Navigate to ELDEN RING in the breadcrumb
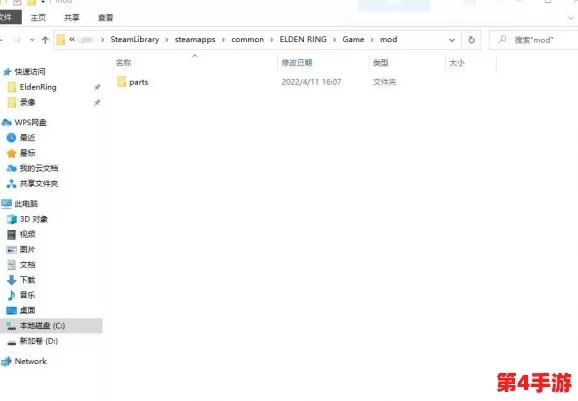Screen dimensions: 578x401 pyautogui.click(x=303, y=39)
